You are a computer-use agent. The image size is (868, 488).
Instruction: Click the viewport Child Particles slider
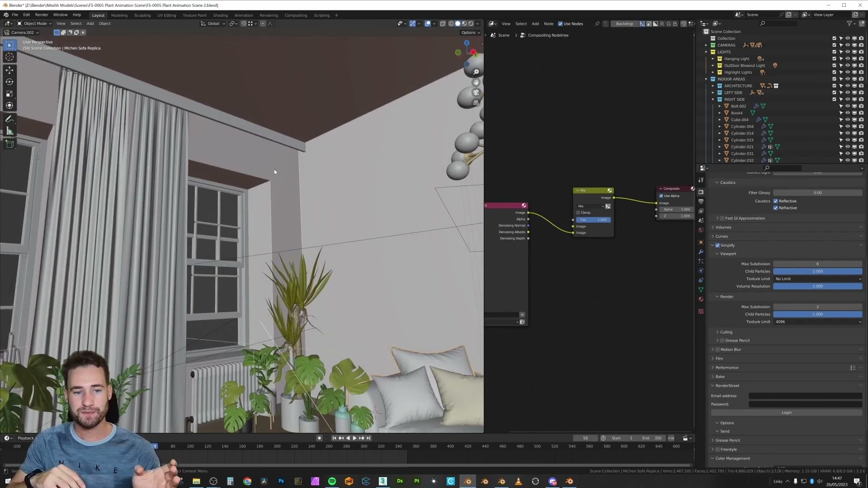pos(817,272)
